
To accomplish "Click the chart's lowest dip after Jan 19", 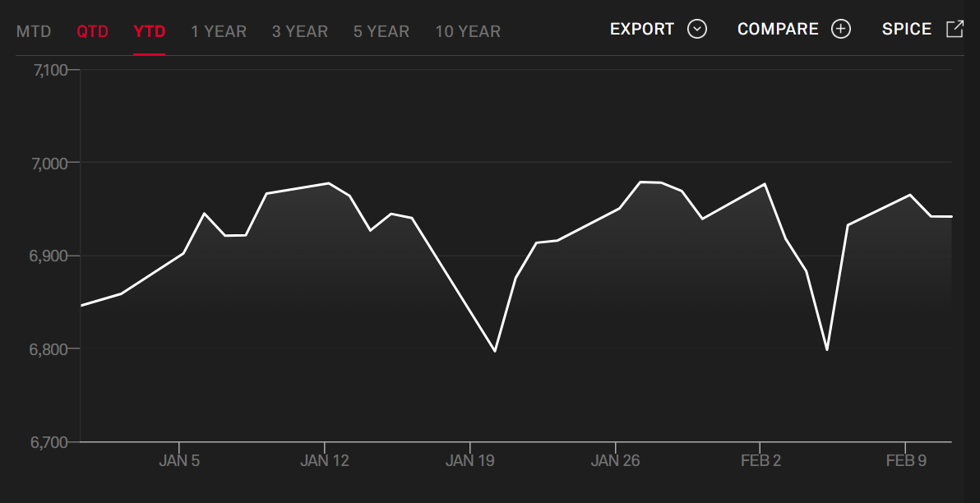I will click(495, 351).
